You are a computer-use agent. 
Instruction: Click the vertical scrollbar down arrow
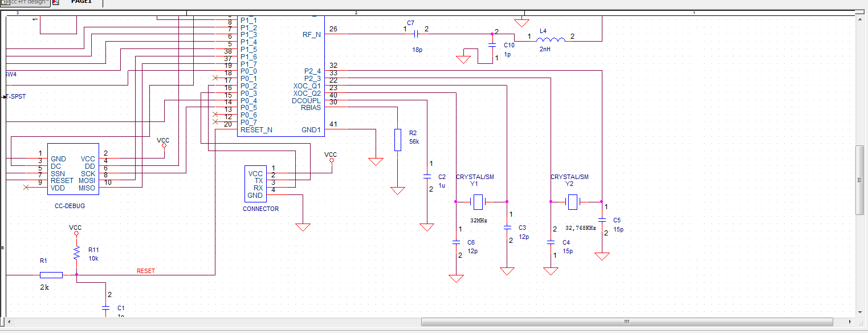[861, 312]
